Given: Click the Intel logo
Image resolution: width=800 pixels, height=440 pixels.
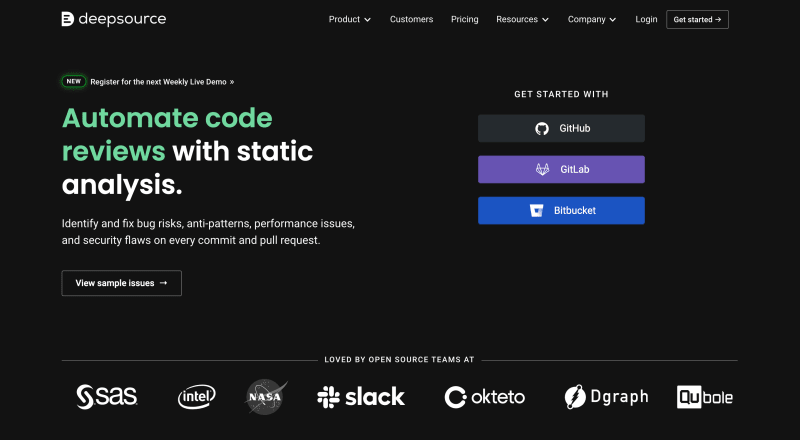Looking at the screenshot, I should coord(196,397).
